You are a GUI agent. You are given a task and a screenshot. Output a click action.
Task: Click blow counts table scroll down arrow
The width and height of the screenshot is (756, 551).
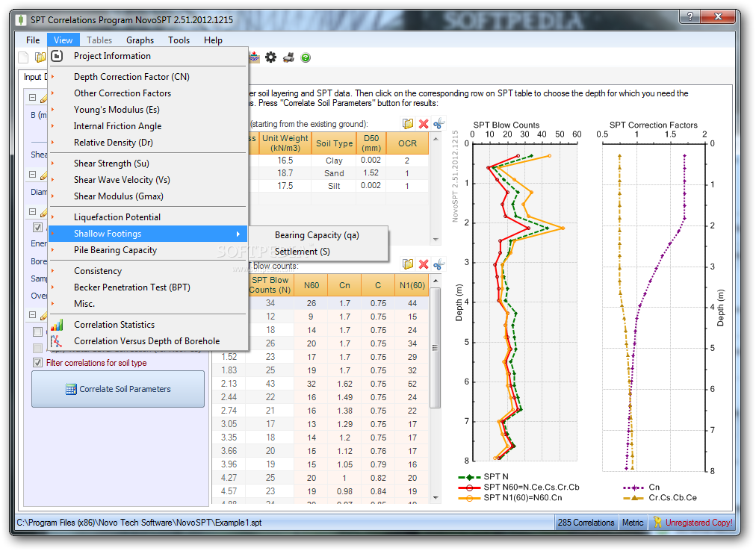click(436, 497)
